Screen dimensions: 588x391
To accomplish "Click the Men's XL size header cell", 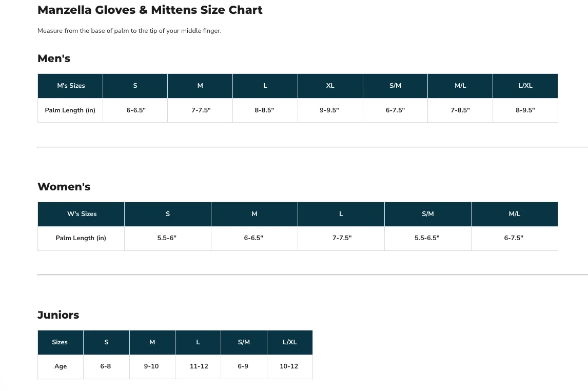I will click(x=330, y=86).
